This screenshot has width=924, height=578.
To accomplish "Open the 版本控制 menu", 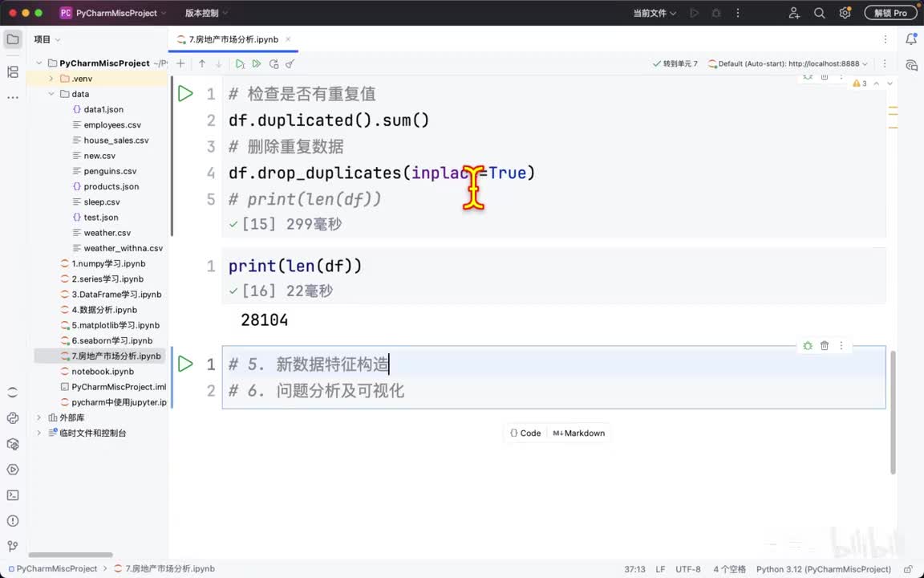I will [x=206, y=13].
